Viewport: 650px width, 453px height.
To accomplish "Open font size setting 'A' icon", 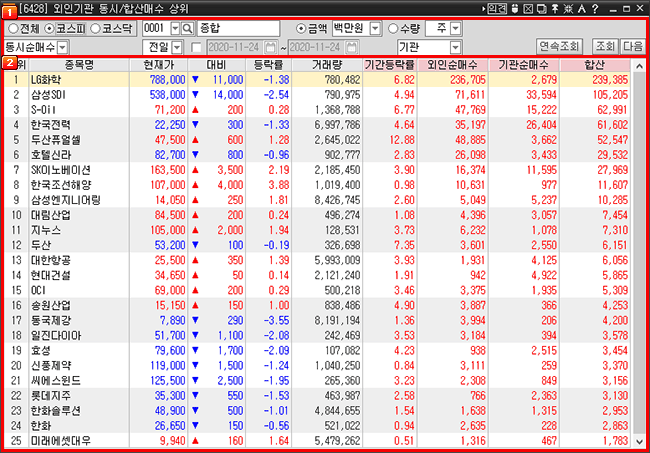I will pos(582,8).
